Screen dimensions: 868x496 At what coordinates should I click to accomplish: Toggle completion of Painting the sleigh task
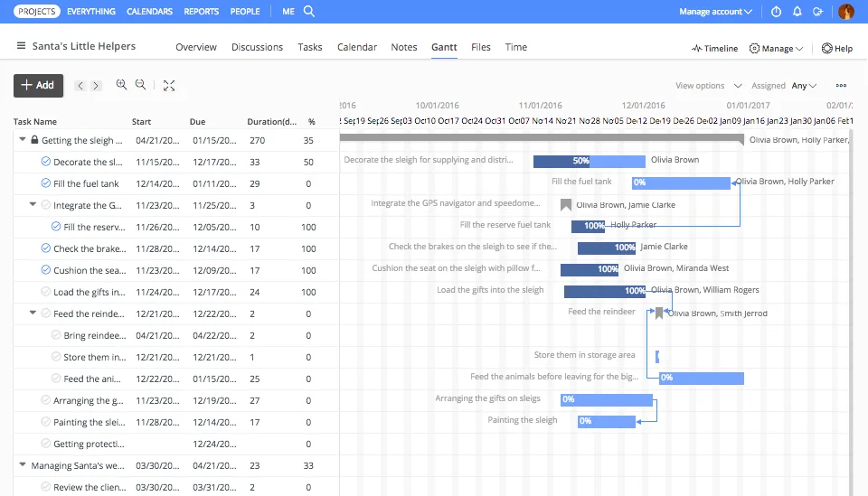(x=46, y=421)
